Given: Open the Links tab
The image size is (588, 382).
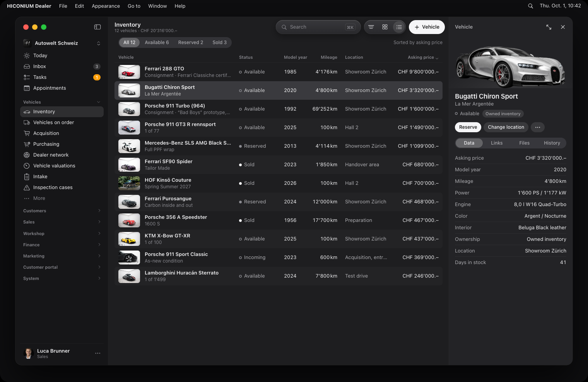Looking at the screenshot, I should 497,143.
